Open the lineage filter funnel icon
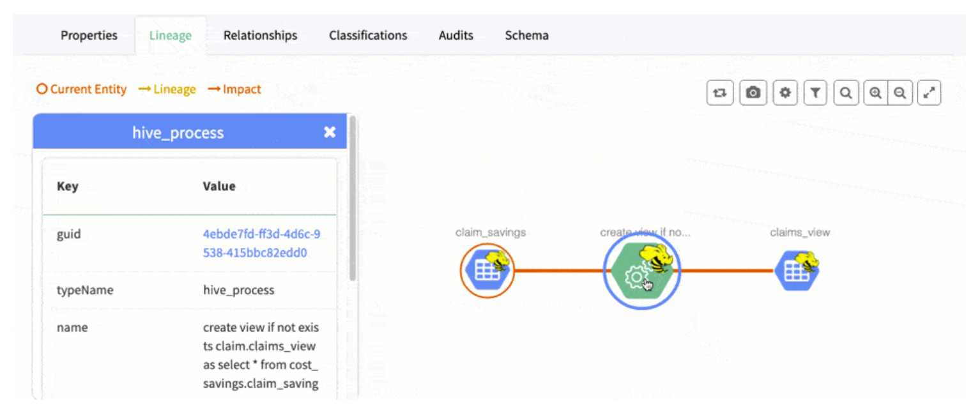980x410 pixels. click(815, 93)
